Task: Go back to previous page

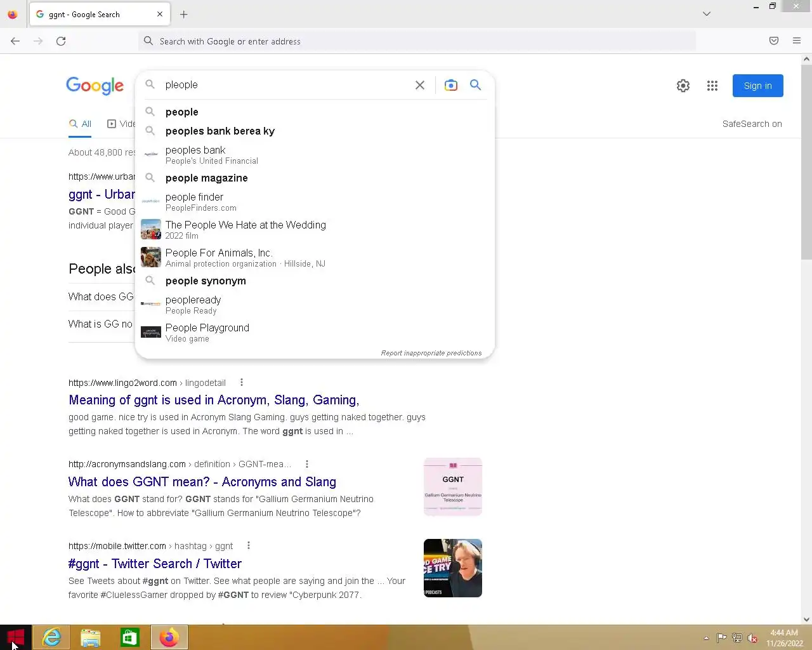Action: click(x=15, y=41)
